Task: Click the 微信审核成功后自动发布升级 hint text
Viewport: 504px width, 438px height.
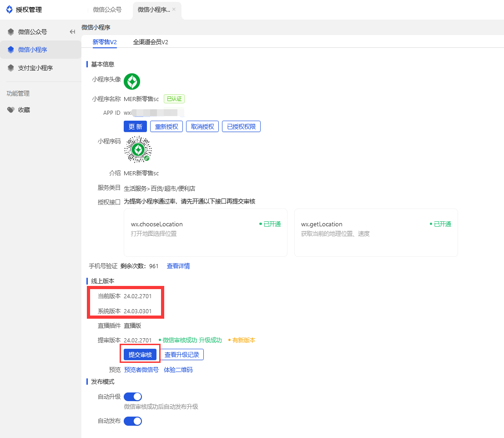Action: click(161, 407)
